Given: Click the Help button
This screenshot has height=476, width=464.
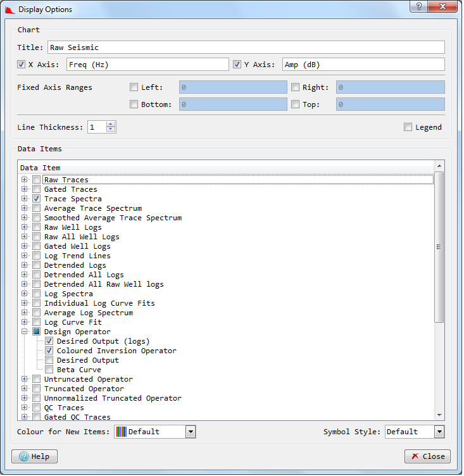Looking at the screenshot, I should tap(35, 458).
